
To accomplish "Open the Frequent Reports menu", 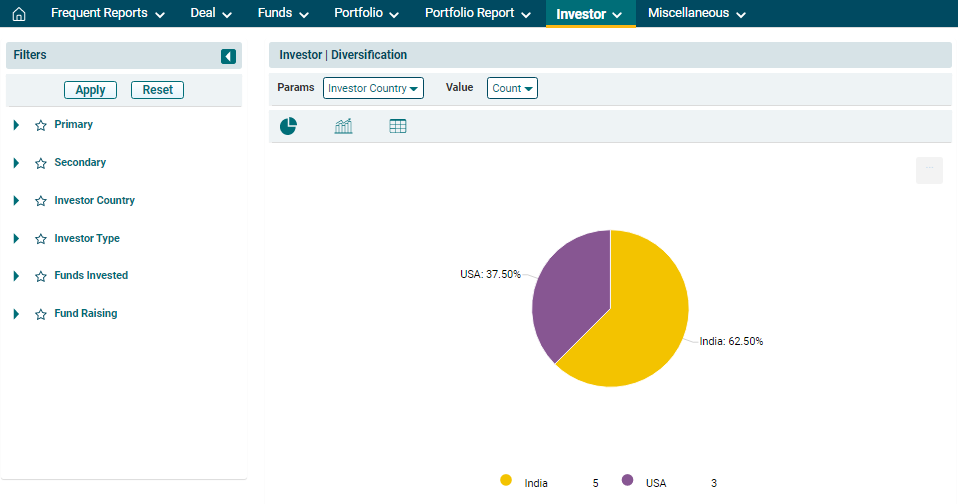I will [x=107, y=14].
